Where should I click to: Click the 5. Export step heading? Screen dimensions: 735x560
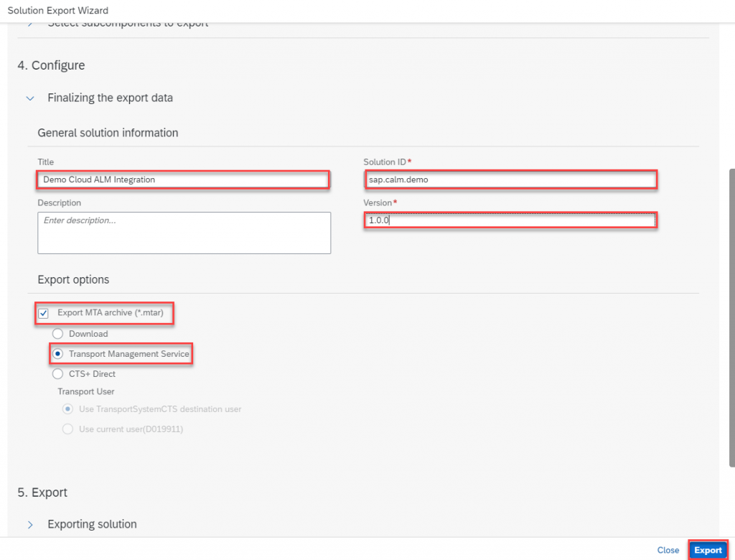tap(42, 493)
